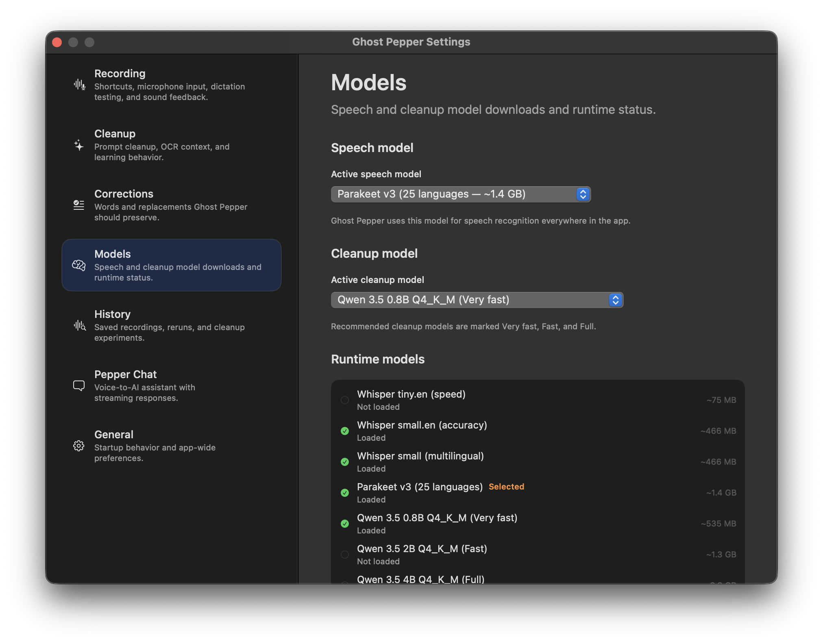This screenshot has height=644, width=823.
Task: Click the ~466 MB size for Whisper small.en
Action: coord(718,431)
